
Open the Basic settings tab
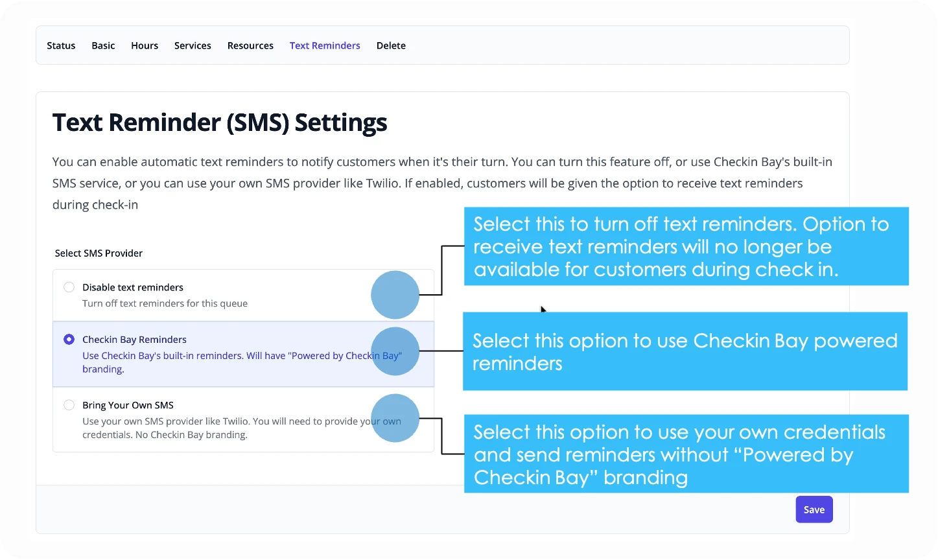click(103, 45)
